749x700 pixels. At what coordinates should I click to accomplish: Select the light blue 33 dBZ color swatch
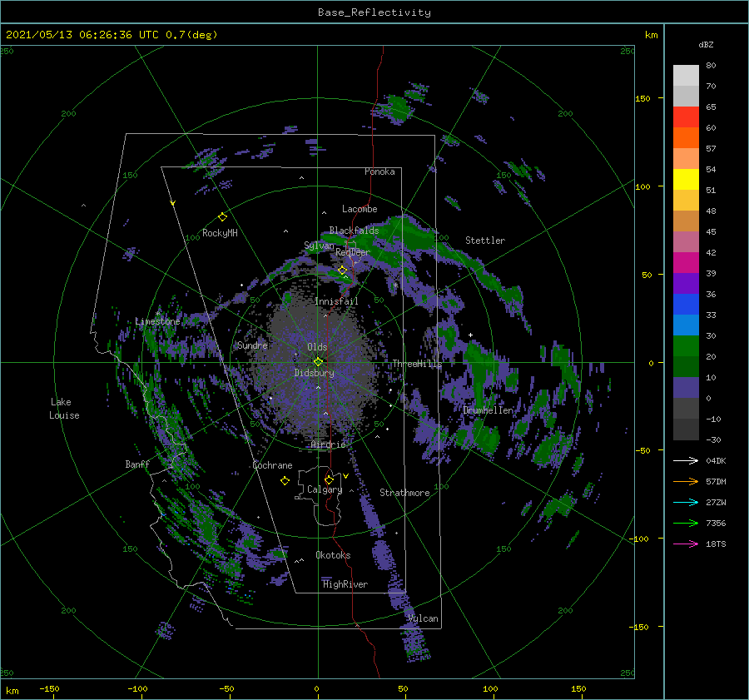click(x=686, y=325)
